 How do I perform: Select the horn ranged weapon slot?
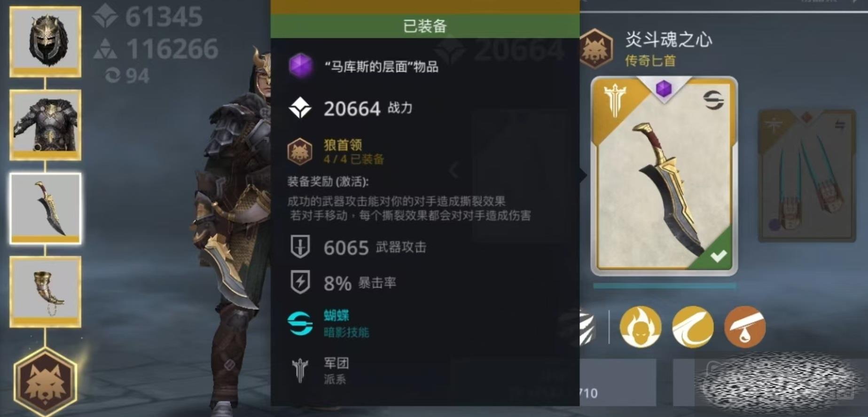pos(46,291)
